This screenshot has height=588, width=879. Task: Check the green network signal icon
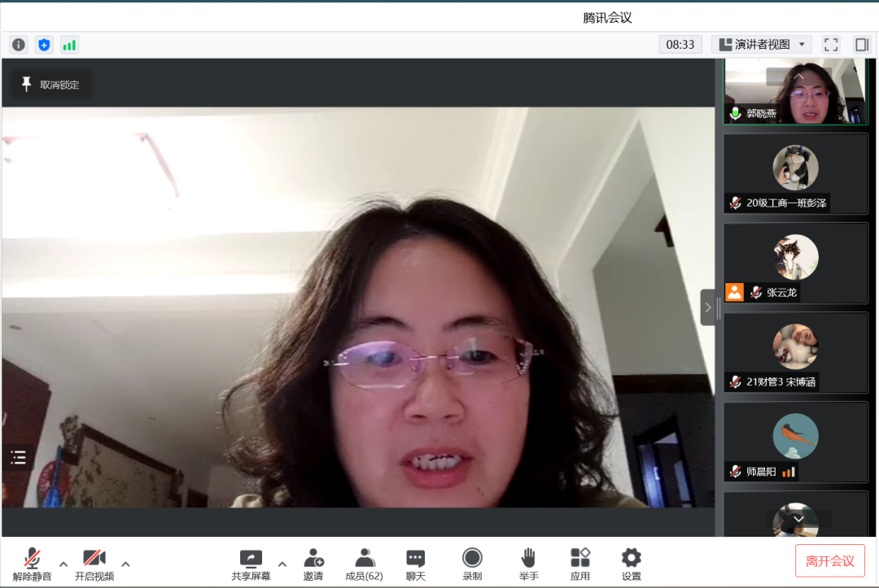pyautogui.click(x=69, y=45)
